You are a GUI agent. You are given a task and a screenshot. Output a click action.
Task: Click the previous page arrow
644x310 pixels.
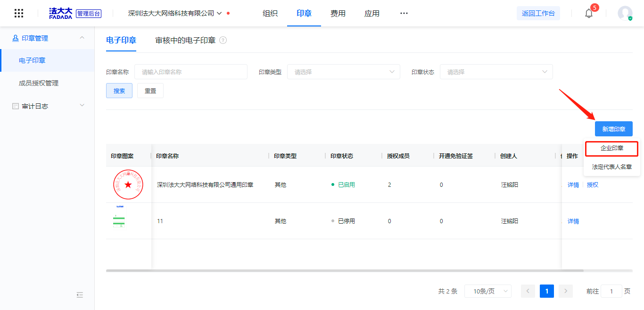coord(528,291)
